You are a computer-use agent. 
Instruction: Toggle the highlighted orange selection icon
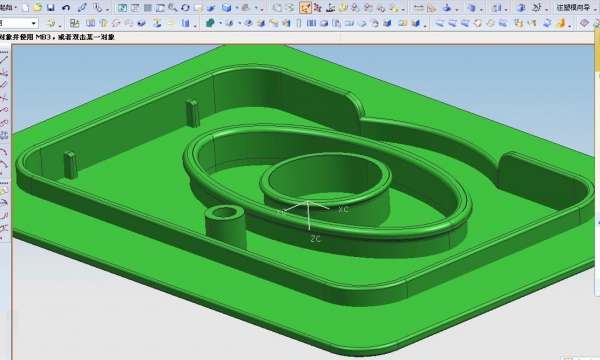(x=305, y=8)
